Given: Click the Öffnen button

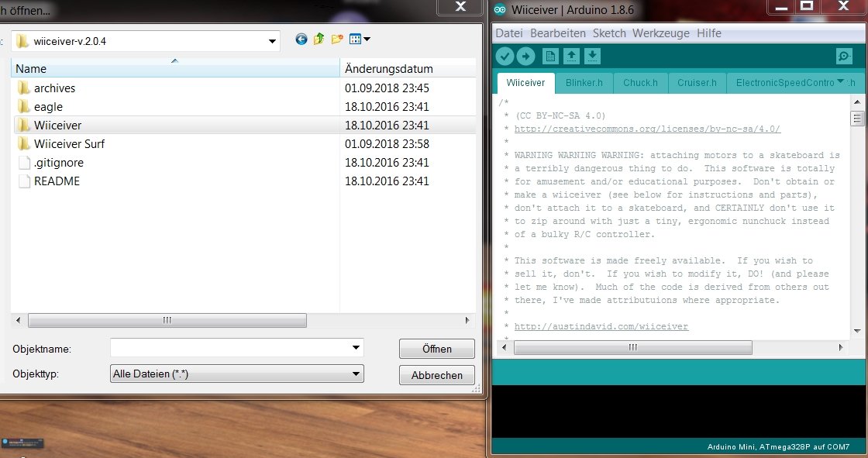Looking at the screenshot, I should pos(437,349).
